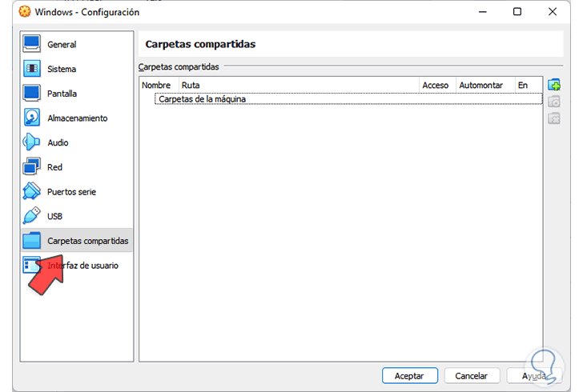Click the En column header
The width and height of the screenshot is (583, 392).
pos(529,85)
